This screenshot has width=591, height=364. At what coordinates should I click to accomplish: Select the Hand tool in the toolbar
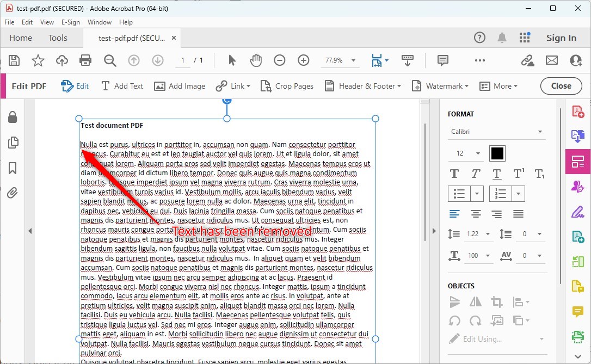pos(256,60)
